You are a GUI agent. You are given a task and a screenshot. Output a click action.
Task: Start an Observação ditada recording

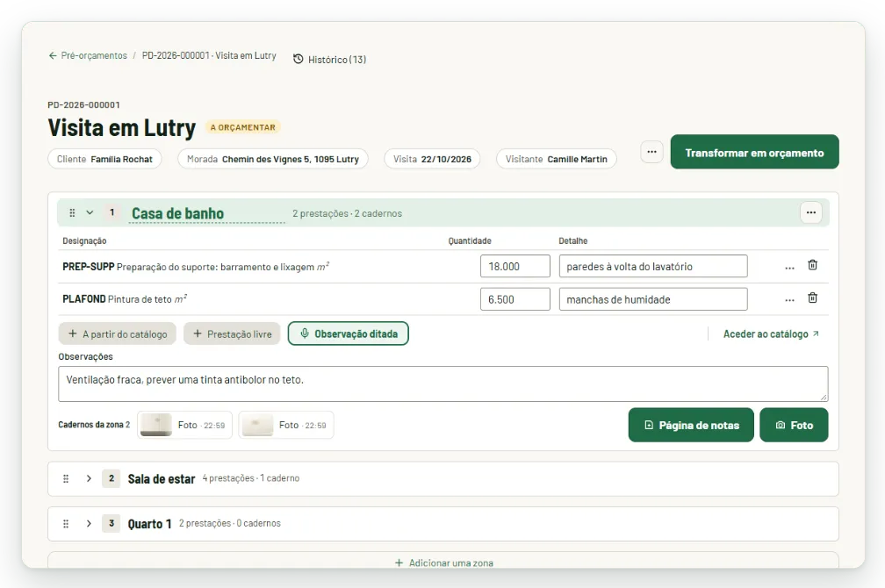coord(349,333)
